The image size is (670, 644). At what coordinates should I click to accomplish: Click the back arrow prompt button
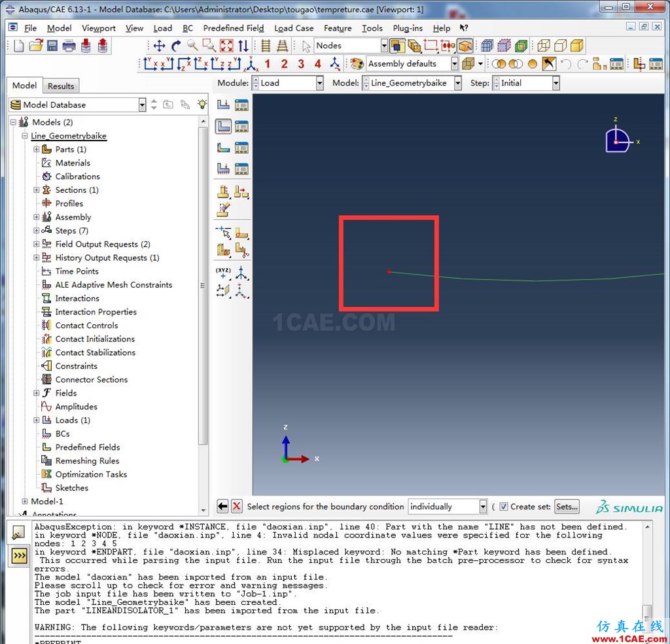(x=222, y=507)
